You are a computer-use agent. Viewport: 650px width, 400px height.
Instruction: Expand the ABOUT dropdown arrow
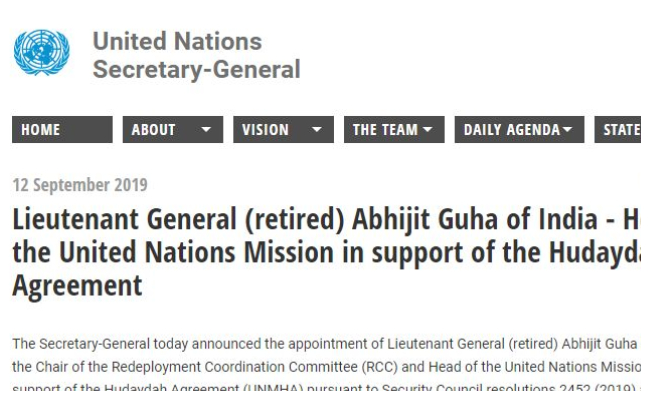point(206,130)
